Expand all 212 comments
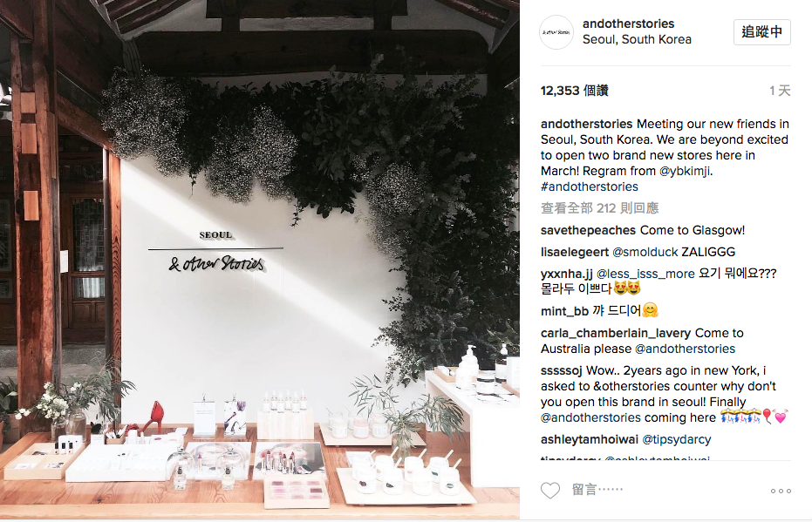 click(x=600, y=208)
